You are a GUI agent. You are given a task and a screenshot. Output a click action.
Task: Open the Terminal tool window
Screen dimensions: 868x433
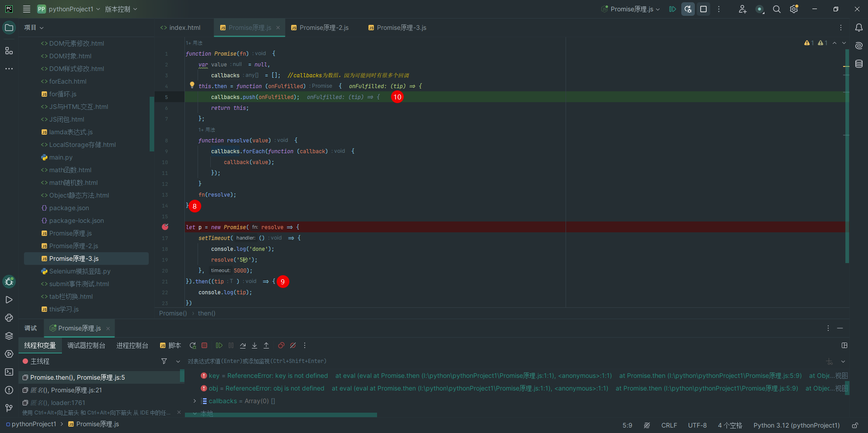(x=9, y=372)
